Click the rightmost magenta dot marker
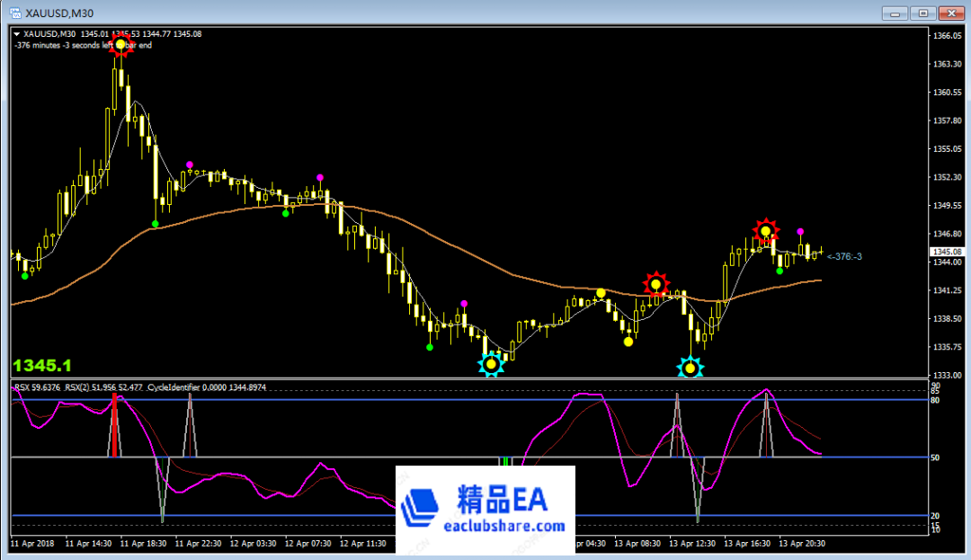The width and height of the screenshot is (971, 560). tap(800, 232)
